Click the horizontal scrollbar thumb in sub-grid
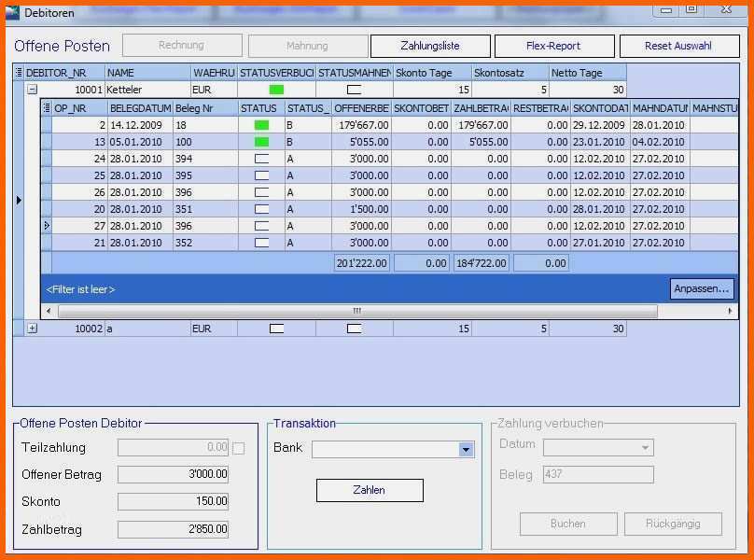This screenshot has height=560, width=754. (357, 312)
